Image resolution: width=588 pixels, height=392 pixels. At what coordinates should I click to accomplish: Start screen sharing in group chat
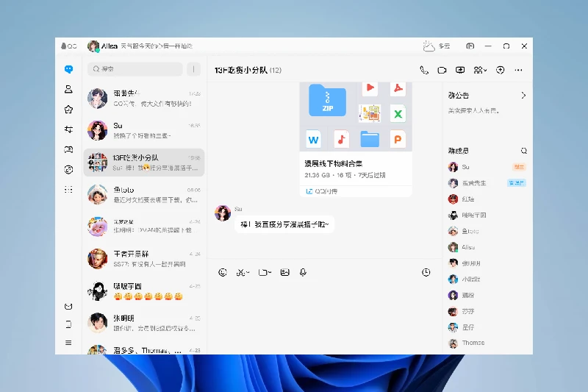460,70
